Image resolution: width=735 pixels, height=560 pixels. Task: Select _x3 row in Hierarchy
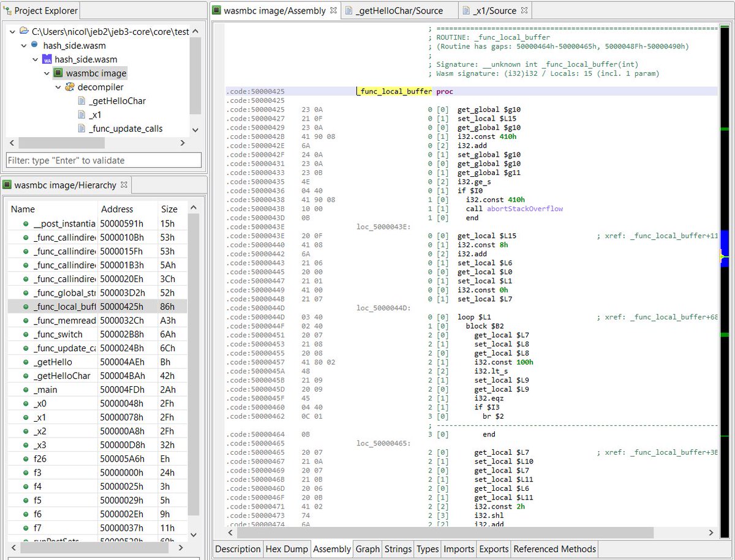tap(98, 445)
